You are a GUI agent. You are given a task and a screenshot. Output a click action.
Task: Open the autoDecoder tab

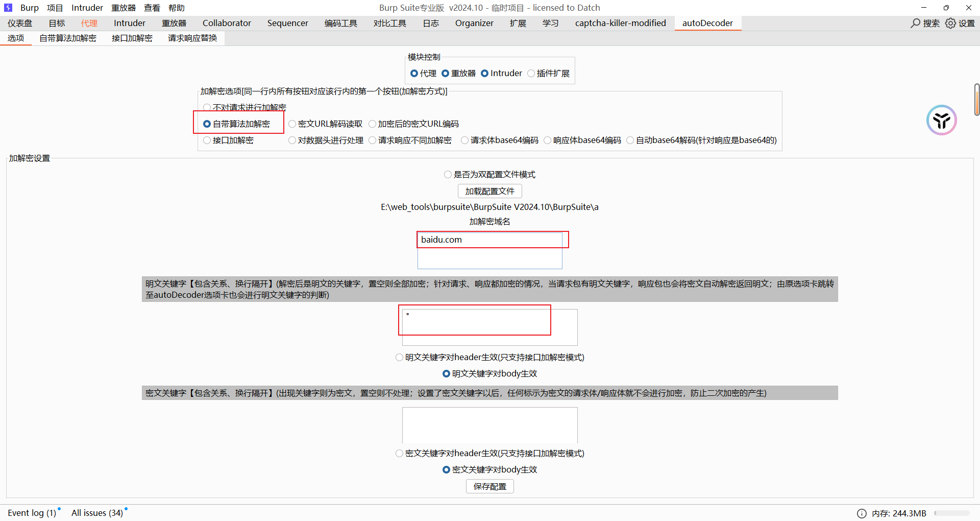point(707,23)
